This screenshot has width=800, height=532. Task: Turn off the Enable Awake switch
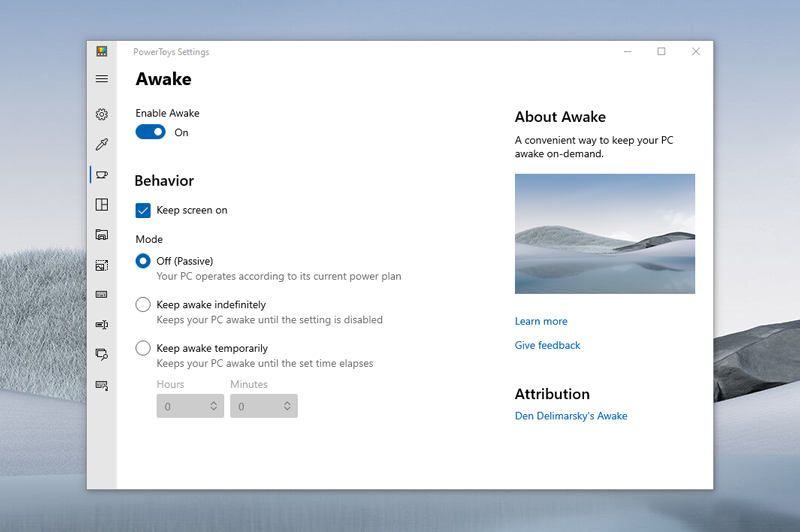(151, 132)
